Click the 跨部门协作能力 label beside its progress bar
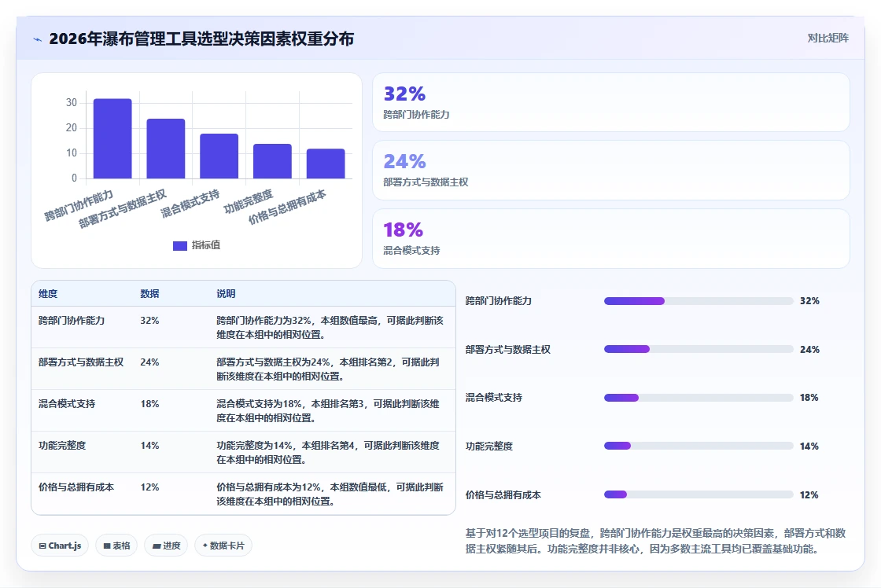 click(x=499, y=301)
